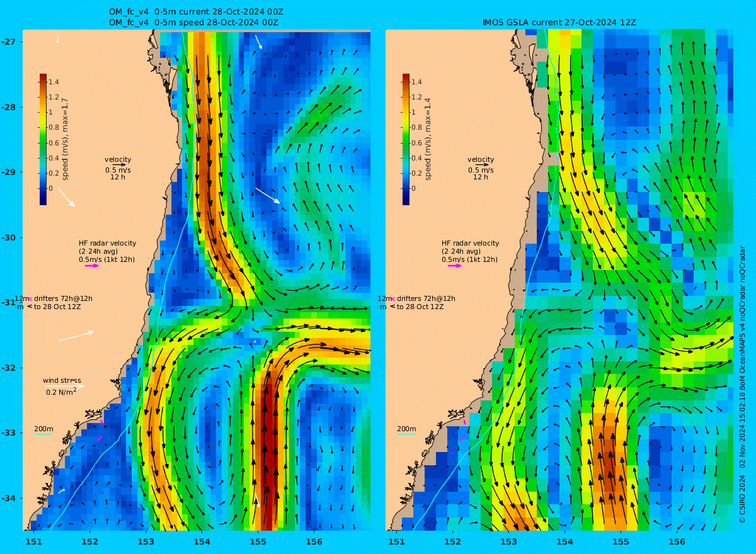The height and width of the screenshot is (554, 756).
Task: Click the '1.4' tick on OM_fc_v4 colorbar
Action: [x=54, y=82]
